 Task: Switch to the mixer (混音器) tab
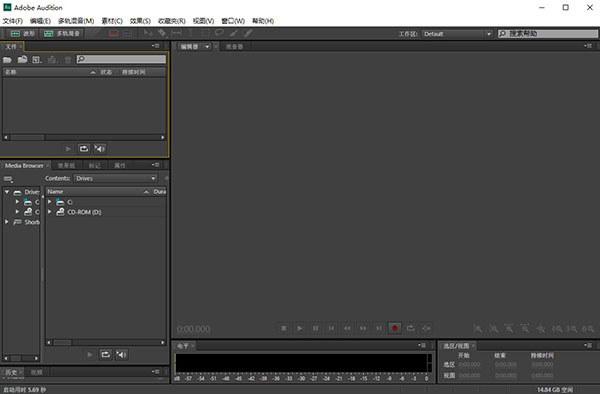tap(234, 47)
